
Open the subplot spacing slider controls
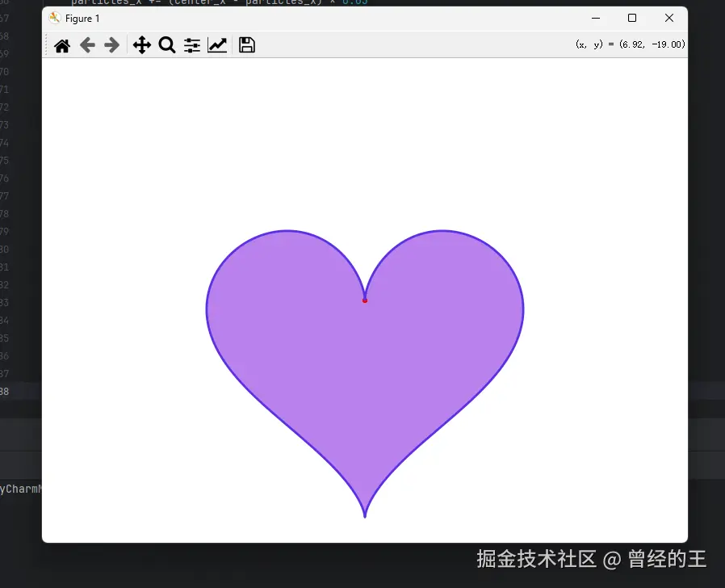[x=192, y=45]
